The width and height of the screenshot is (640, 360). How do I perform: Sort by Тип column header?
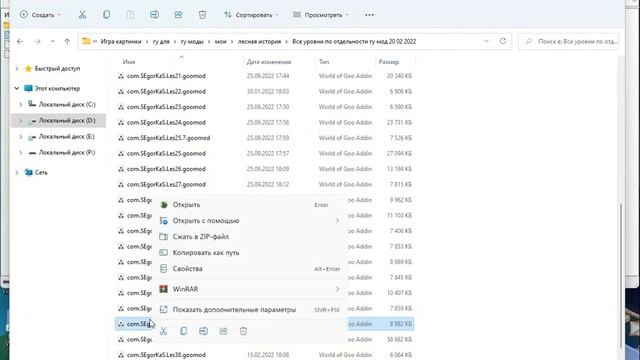tap(324, 62)
